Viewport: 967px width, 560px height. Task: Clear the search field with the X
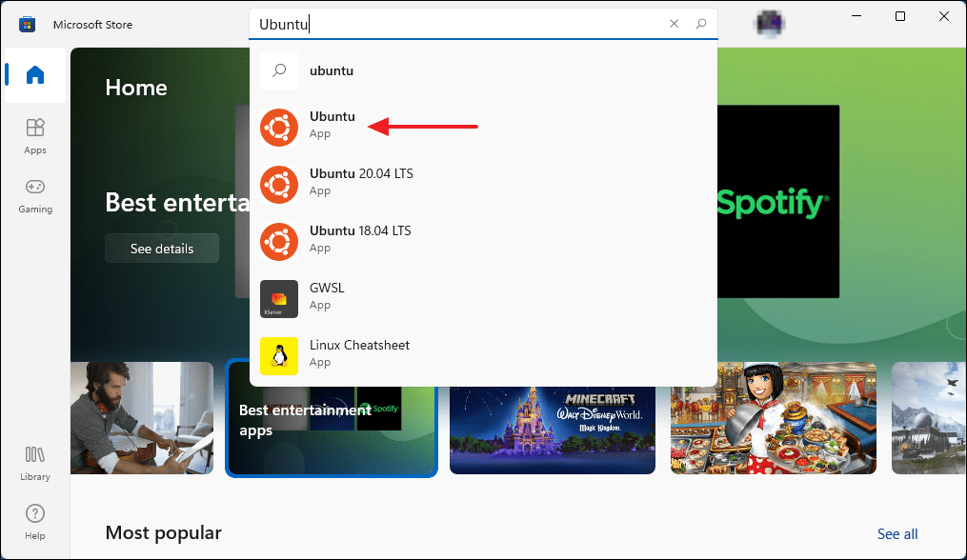tap(674, 23)
